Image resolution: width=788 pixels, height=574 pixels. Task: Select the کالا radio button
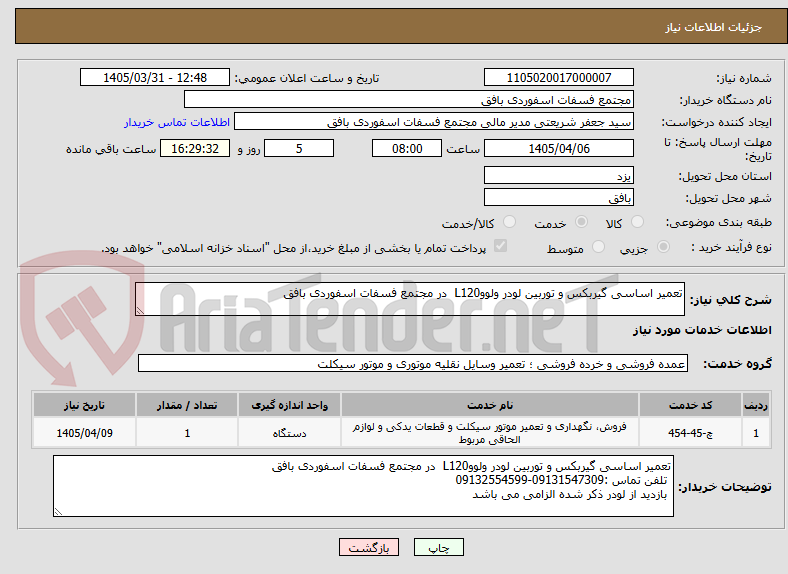pyautogui.click(x=637, y=222)
